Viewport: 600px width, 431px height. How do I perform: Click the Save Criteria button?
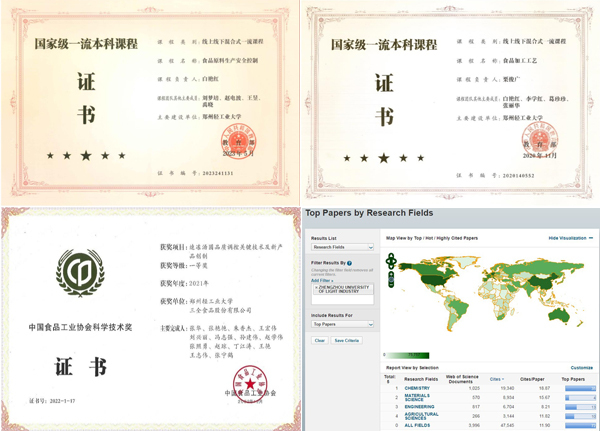pyautogui.click(x=347, y=340)
